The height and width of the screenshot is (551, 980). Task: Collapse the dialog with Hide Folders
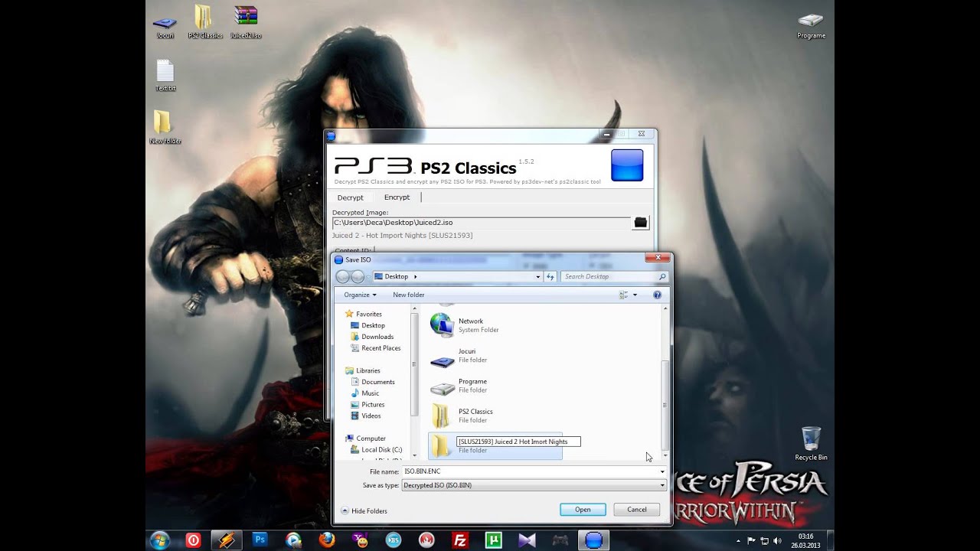click(x=364, y=510)
